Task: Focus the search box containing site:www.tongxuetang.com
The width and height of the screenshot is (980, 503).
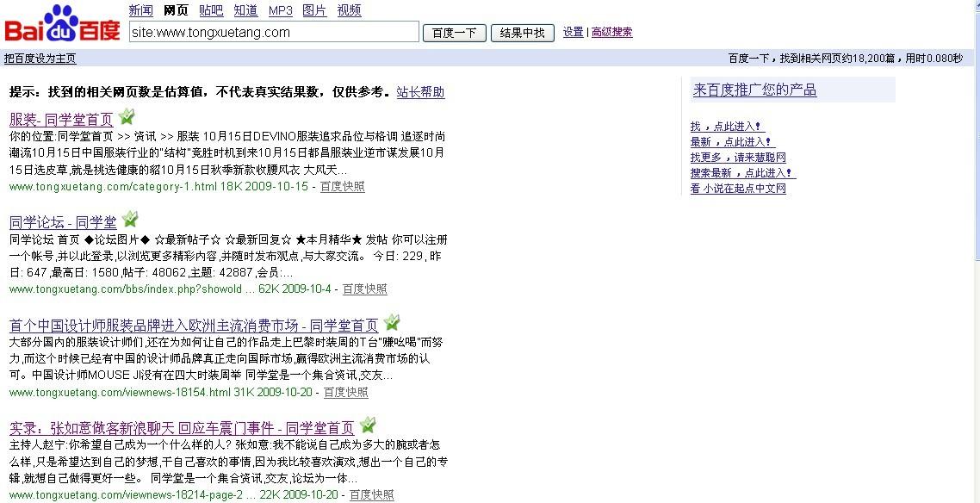Action: point(274,32)
